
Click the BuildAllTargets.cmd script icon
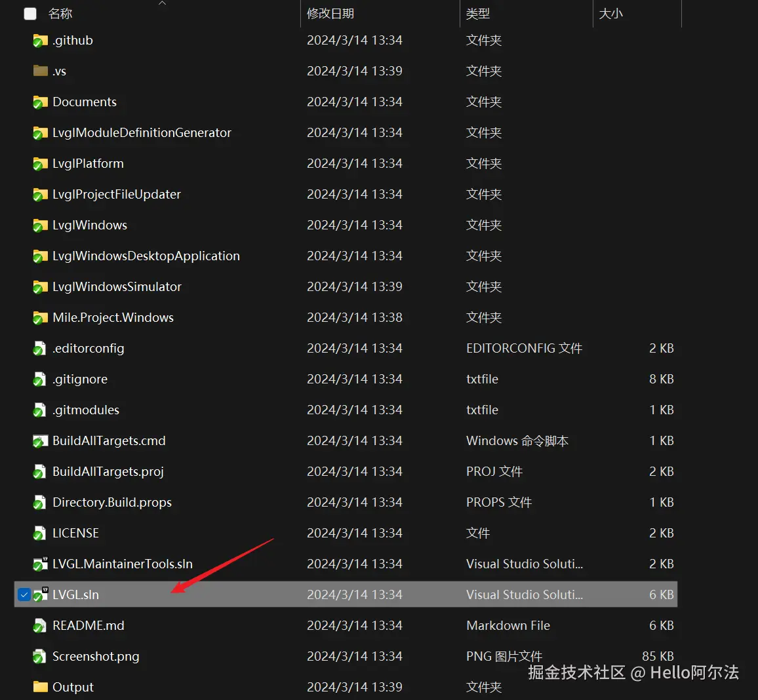(x=40, y=441)
